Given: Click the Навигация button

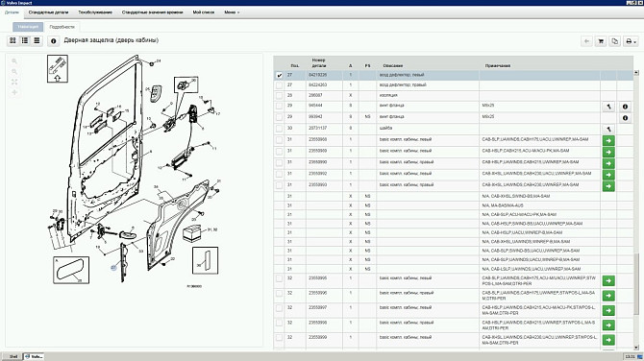Looking at the screenshot, I should coord(28,27).
